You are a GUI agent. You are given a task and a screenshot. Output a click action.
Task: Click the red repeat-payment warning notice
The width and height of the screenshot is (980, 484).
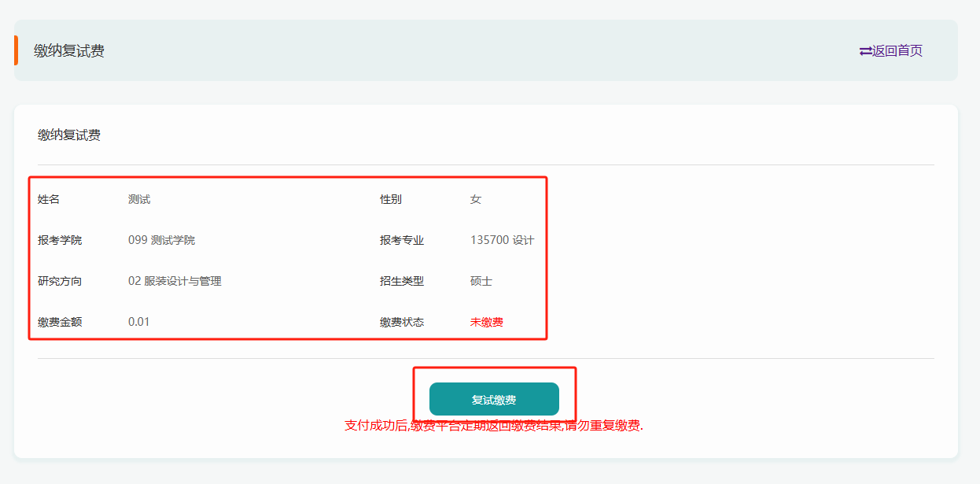click(493, 426)
